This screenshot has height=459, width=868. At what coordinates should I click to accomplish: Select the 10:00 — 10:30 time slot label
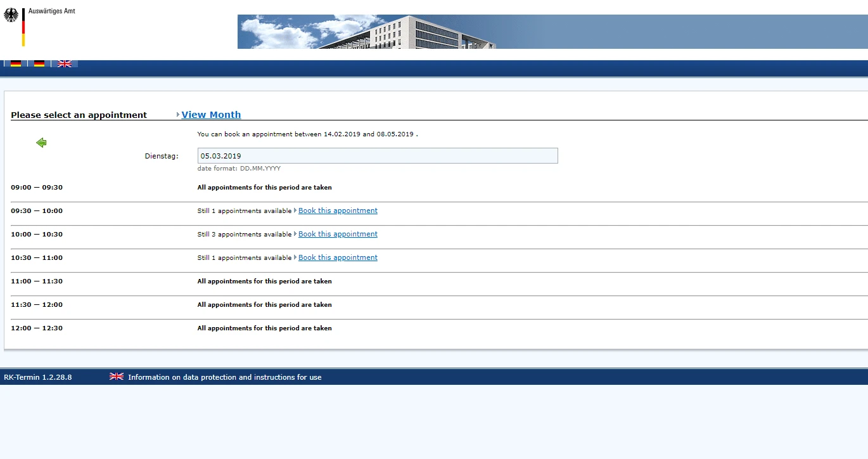point(37,235)
